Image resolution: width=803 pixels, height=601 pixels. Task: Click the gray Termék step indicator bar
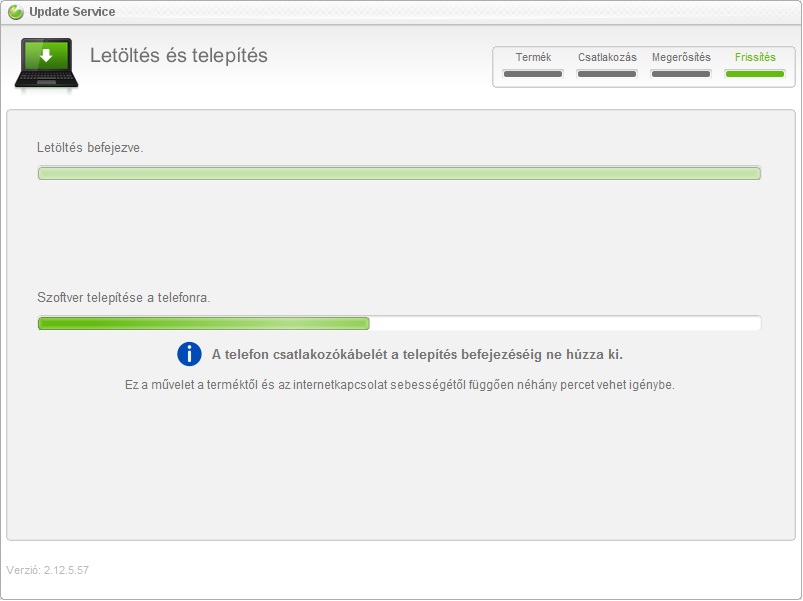pos(533,74)
